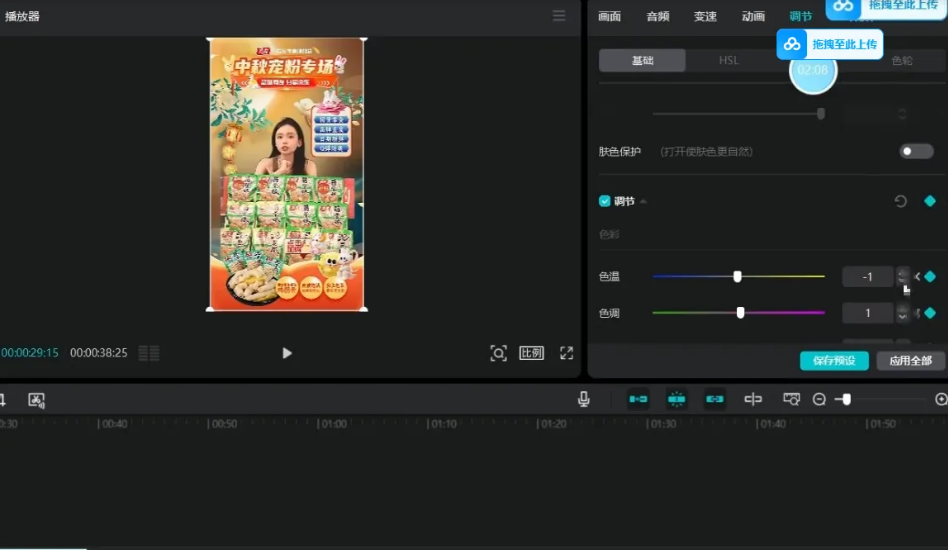The image size is (948, 550).
Task: Play the video preview
Action: (x=287, y=353)
